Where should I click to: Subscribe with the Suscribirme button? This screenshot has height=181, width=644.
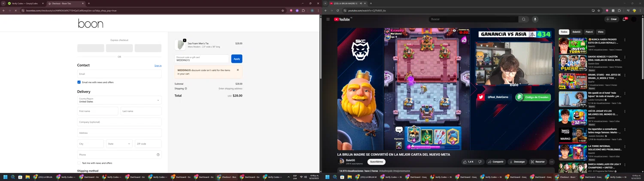(377, 162)
